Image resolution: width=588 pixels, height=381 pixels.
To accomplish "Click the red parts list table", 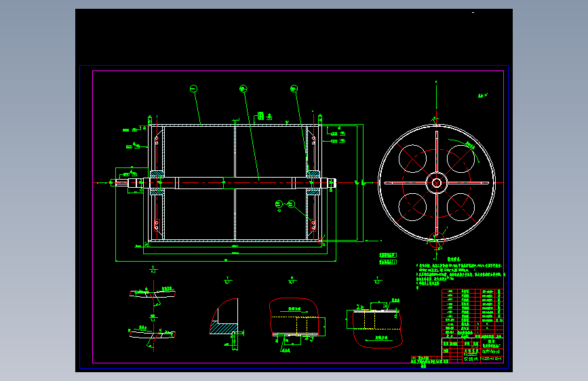I will [x=473, y=312].
